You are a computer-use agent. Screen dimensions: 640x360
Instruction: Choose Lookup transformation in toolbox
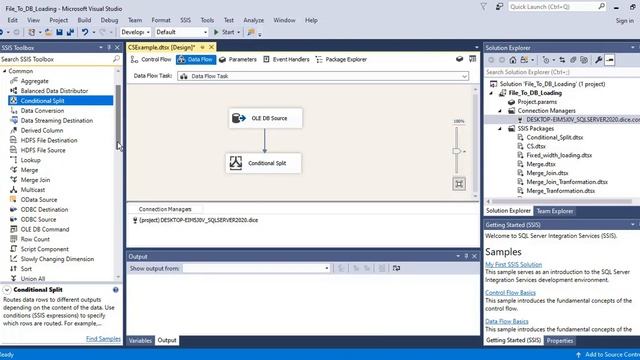point(30,160)
